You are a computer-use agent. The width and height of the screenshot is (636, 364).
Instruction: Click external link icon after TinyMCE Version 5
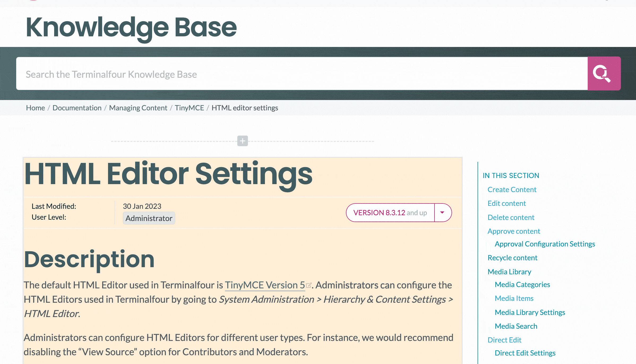(x=308, y=285)
